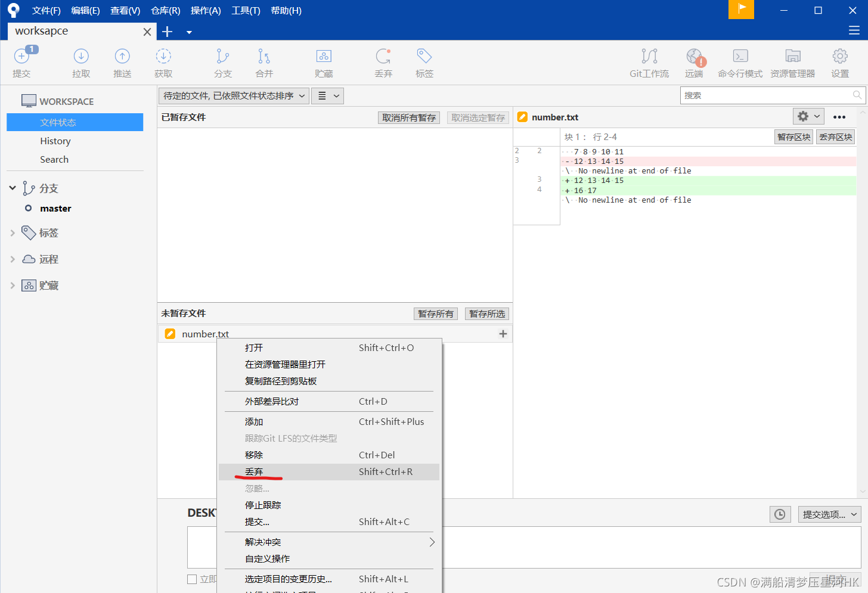Click the 暂存区块 button
Image resolution: width=868 pixels, height=593 pixels.
[x=794, y=136]
